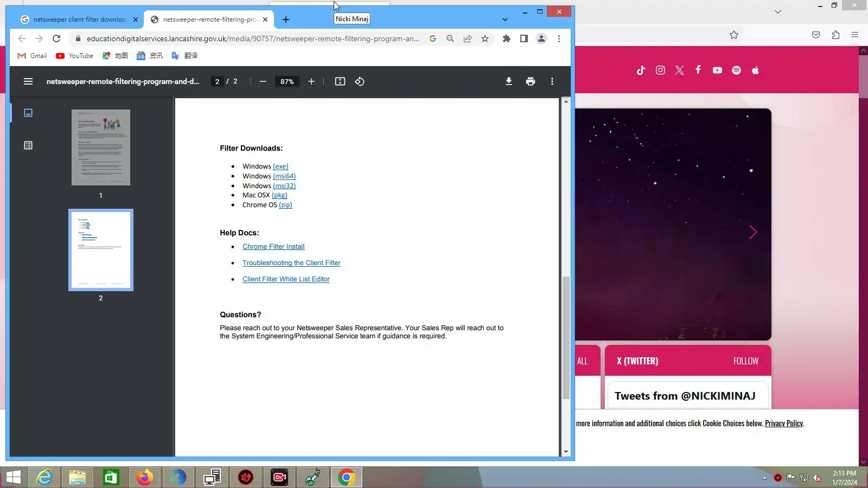Go back in Chrome
Screen dimensions: 868x488
coord(22,38)
